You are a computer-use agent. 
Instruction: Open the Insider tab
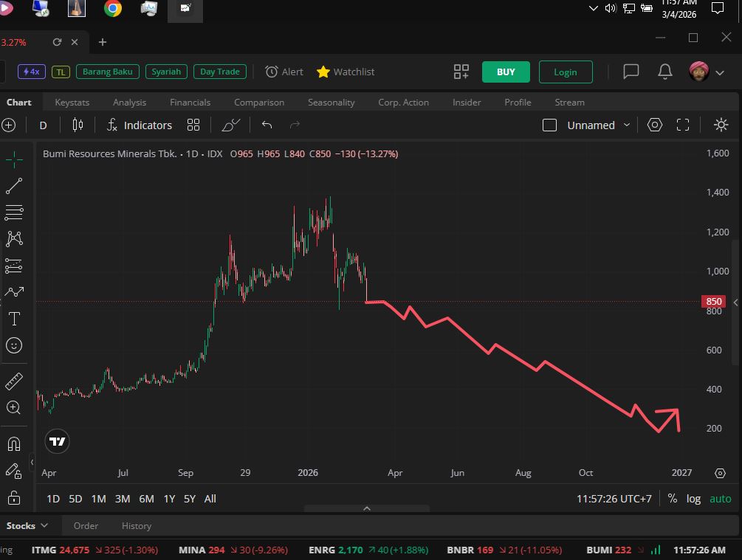[467, 102]
